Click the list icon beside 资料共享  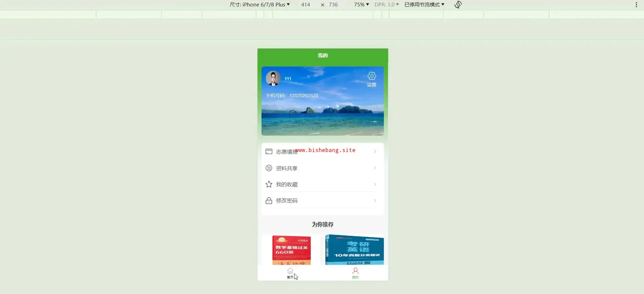click(269, 168)
